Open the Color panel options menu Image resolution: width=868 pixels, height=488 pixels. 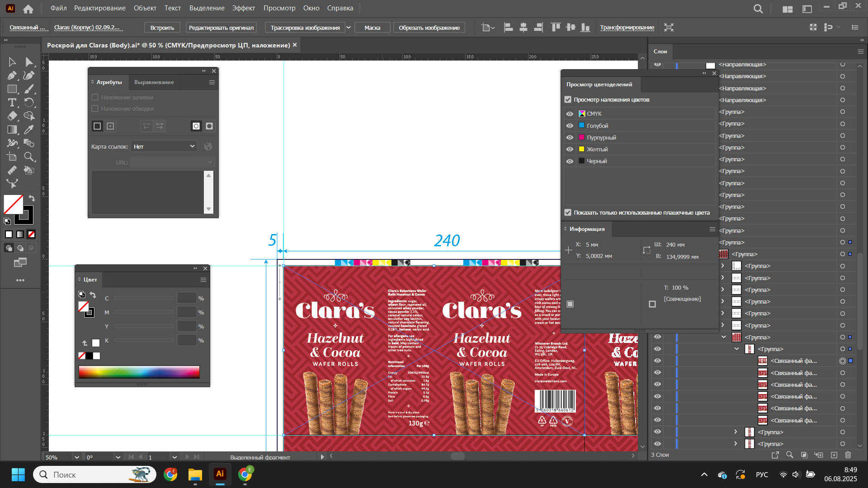[x=203, y=280]
